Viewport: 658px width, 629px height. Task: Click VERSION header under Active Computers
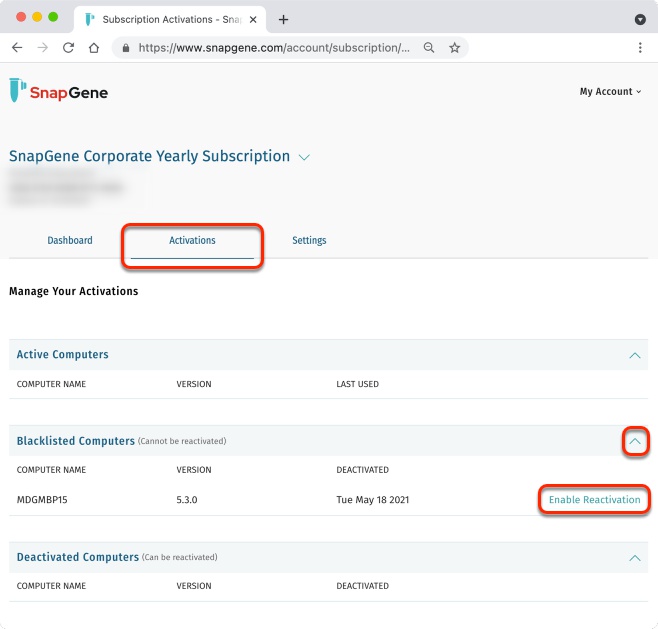click(194, 384)
